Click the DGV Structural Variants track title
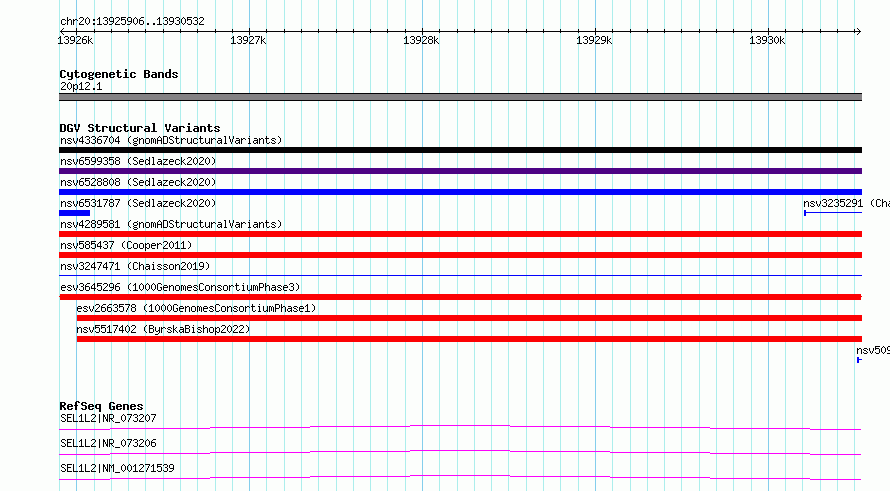This screenshot has height=491, width=890. [x=140, y=128]
